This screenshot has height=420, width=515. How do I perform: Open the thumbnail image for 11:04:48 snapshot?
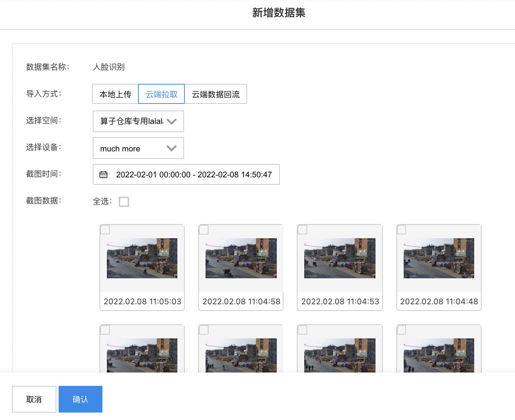click(439, 258)
